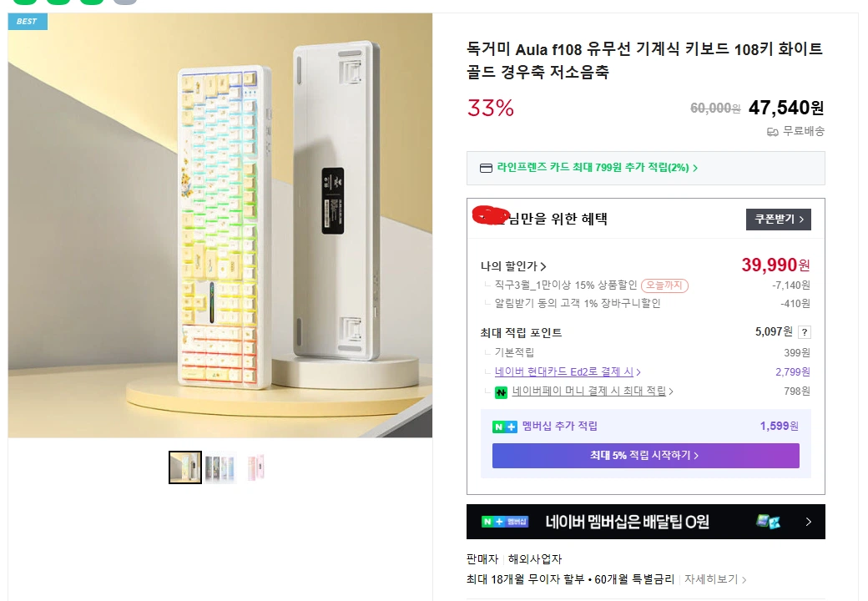
Task: Click the question mark icon next to 최대 적립 포인트
Action: click(x=804, y=331)
